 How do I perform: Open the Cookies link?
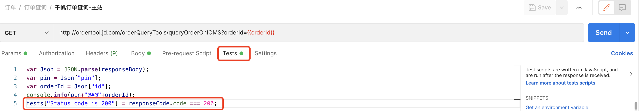point(622,53)
